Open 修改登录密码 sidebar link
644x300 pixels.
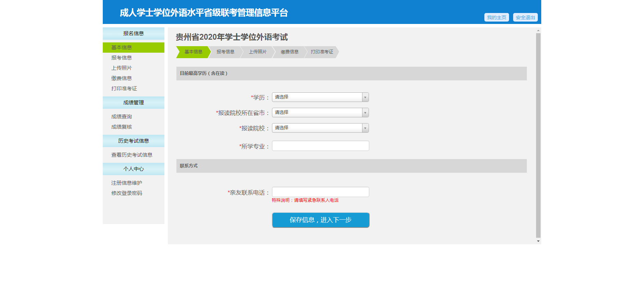[127, 193]
